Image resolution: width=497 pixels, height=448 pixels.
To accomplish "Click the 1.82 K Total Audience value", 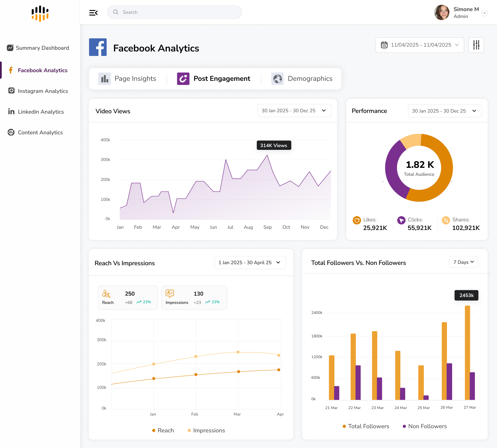I will pos(420,164).
